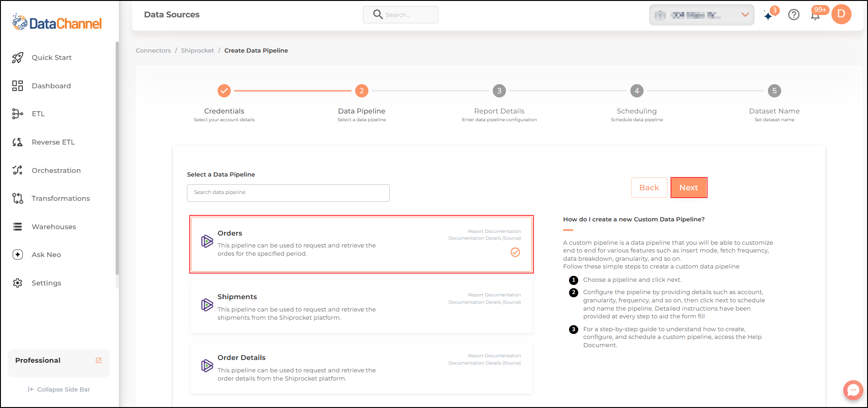
Task: Open Transformations menu item
Action: [x=61, y=199]
